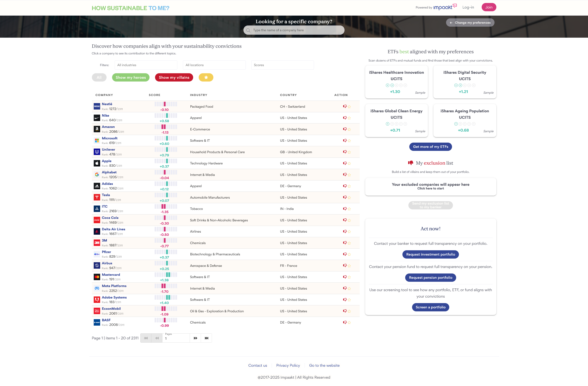
Task: Focus the company name search field
Action: coord(294,30)
